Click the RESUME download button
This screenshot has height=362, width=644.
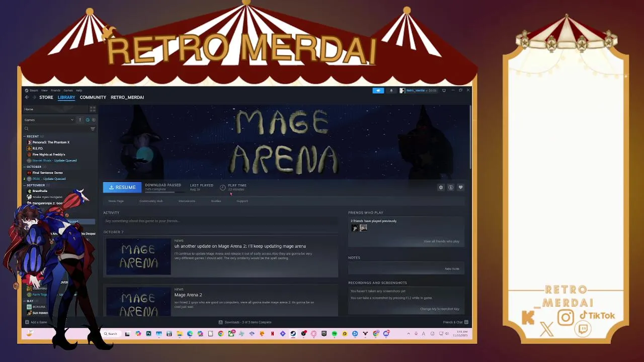122,188
